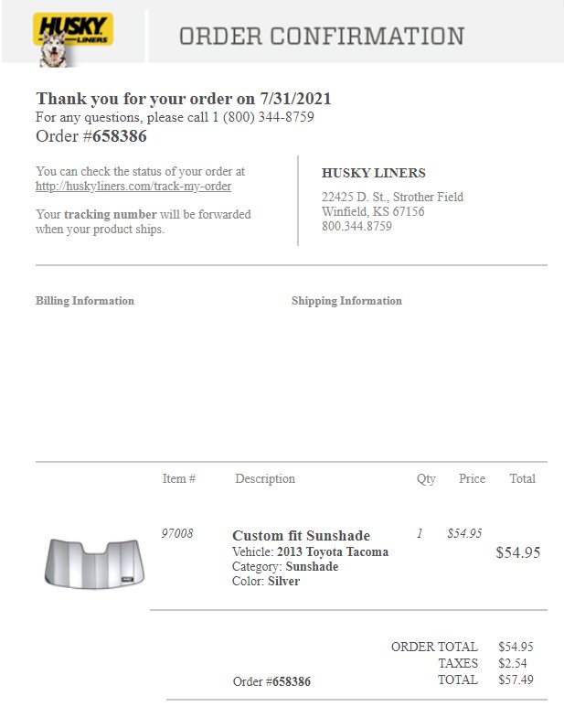Click the Qty column header
This screenshot has width=564, height=728.
coord(426,479)
